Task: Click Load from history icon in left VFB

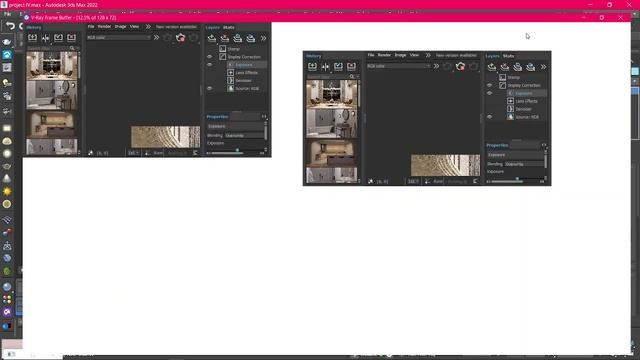Action: coord(58,38)
